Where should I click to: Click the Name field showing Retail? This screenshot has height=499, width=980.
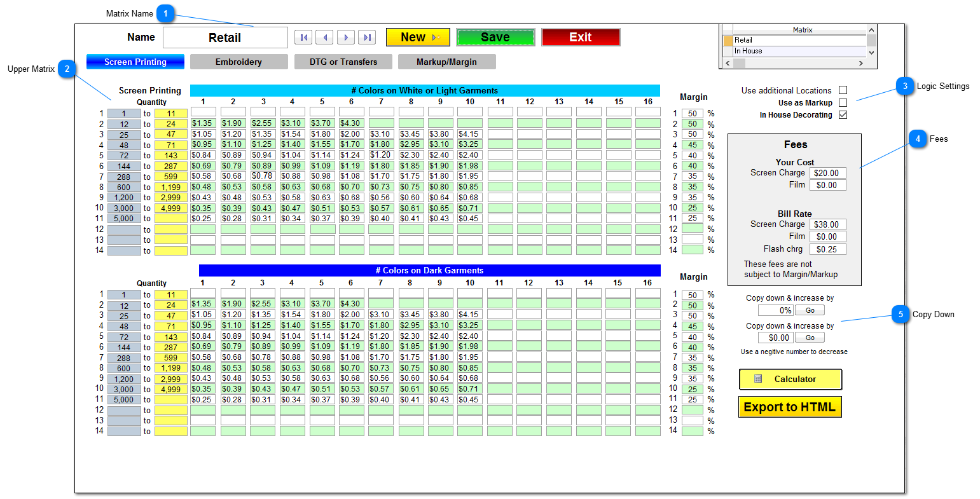tap(225, 37)
